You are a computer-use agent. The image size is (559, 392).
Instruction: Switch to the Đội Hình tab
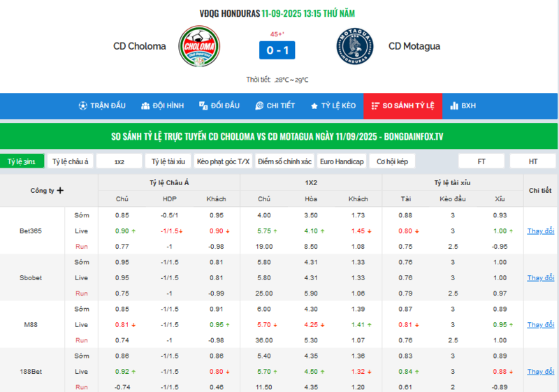coord(162,106)
